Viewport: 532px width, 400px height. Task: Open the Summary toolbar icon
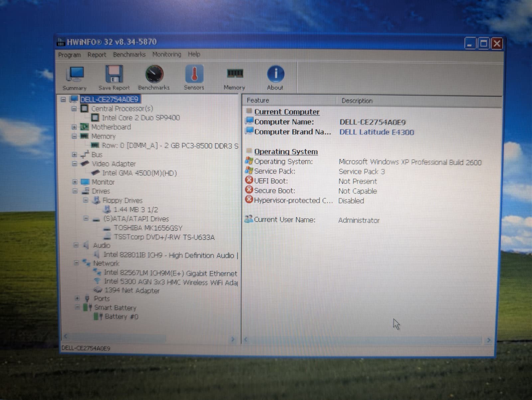pos(75,74)
